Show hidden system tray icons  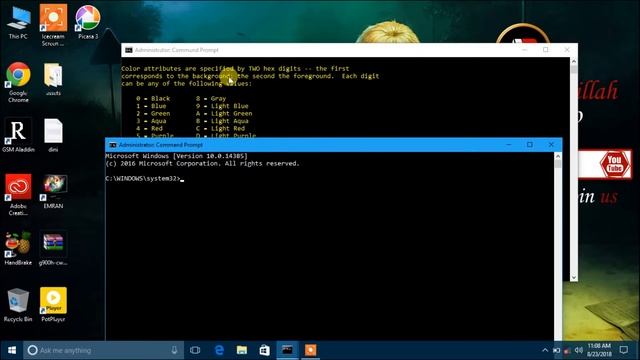(545, 350)
